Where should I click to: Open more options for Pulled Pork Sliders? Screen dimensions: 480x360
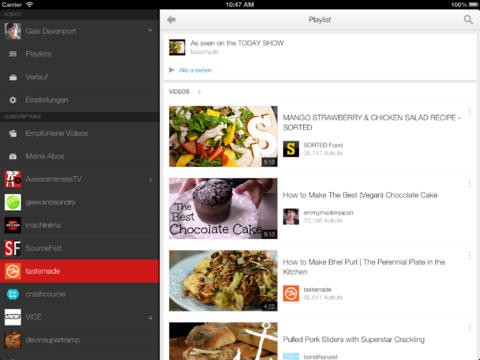[469, 328]
